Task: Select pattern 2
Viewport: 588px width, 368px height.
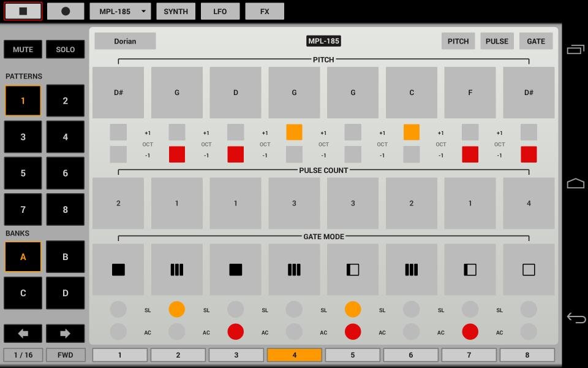Action: click(x=65, y=101)
